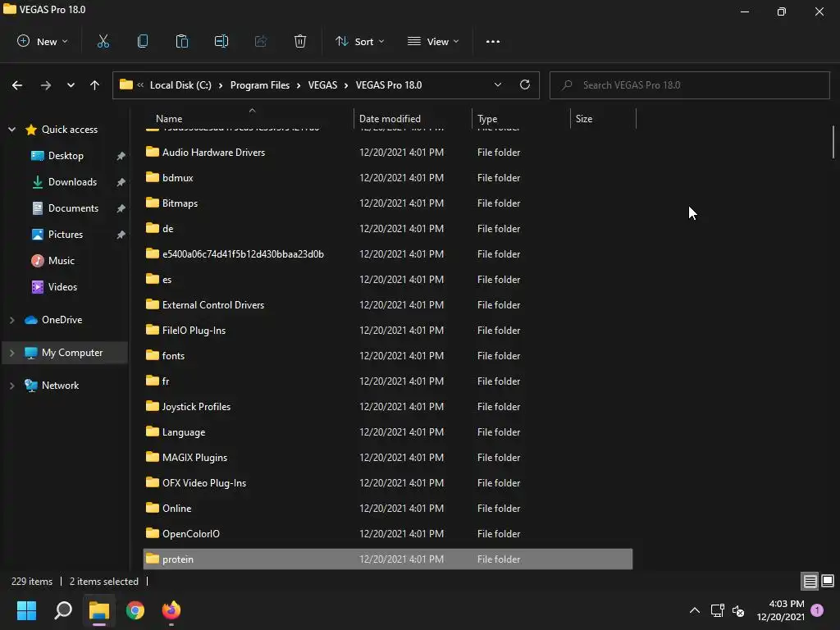This screenshot has width=840, height=630.
Task: Select the bdmux folder icon
Action: 152,177
